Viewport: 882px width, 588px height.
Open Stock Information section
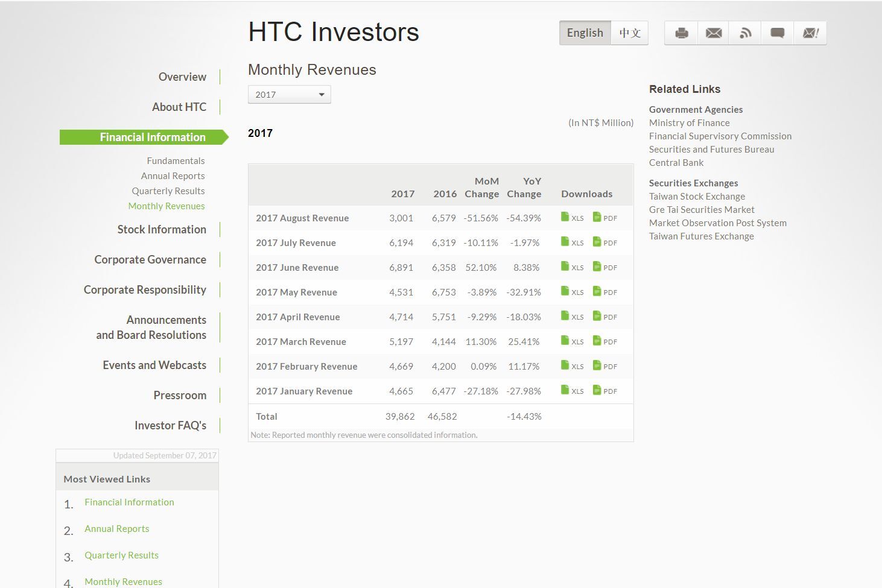click(162, 229)
